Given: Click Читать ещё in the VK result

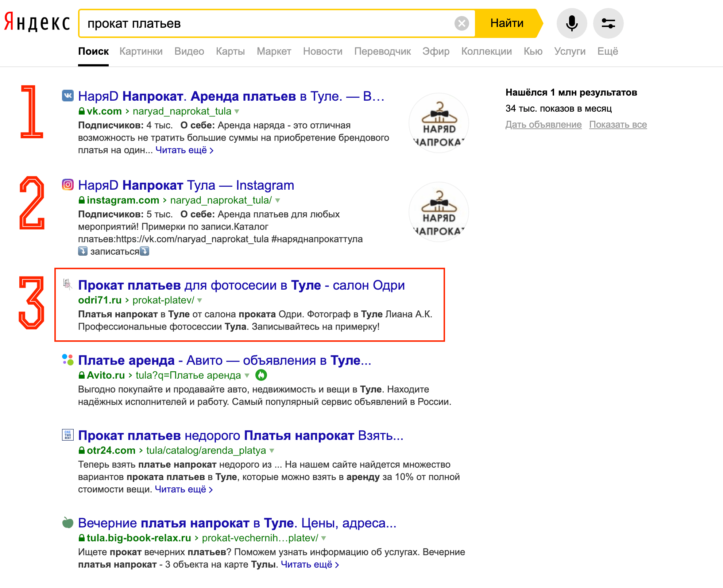Looking at the screenshot, I should click(185, 150).
